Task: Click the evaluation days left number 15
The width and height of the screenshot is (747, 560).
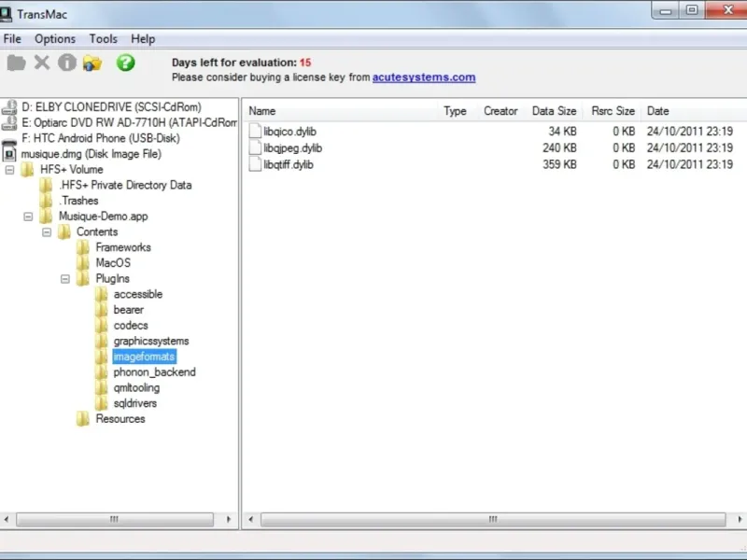Action: (305, 63)
